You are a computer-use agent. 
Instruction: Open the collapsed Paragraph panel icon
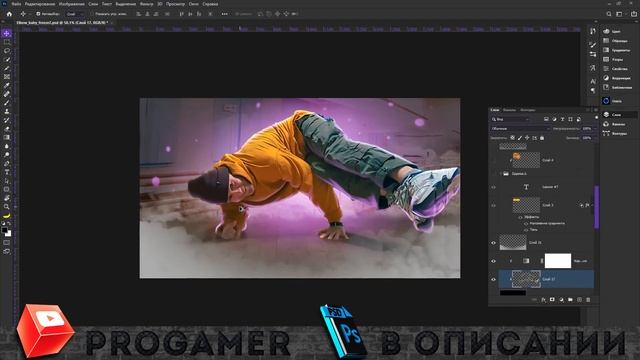(593, 90)
